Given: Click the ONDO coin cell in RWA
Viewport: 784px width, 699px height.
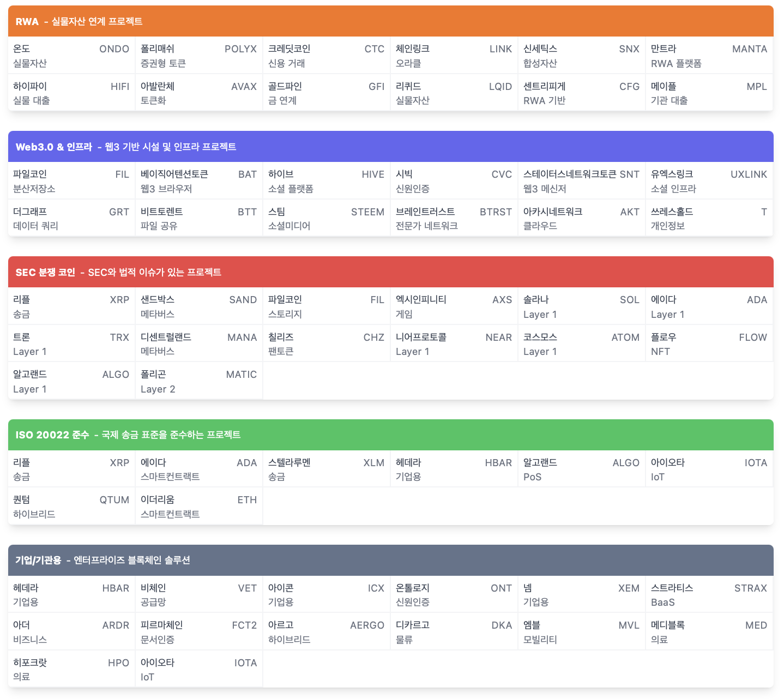Looking at the screenshot, I should pos(71,56).
